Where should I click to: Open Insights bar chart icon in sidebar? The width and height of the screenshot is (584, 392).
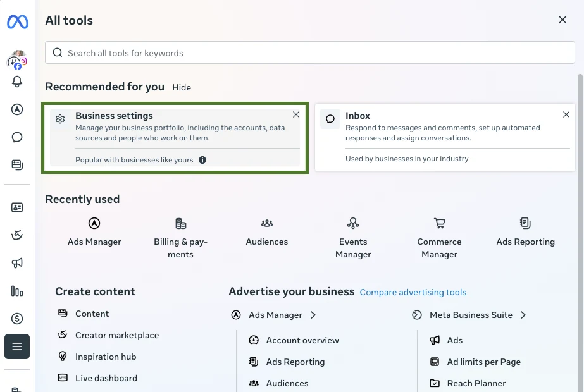pyautogui.click(x=17, y=291)
